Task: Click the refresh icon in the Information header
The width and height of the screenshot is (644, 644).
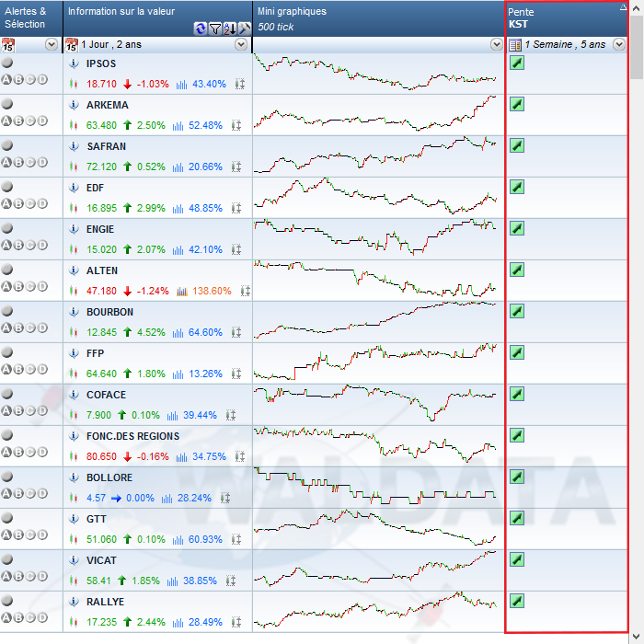Action: [x=201, y=29]
